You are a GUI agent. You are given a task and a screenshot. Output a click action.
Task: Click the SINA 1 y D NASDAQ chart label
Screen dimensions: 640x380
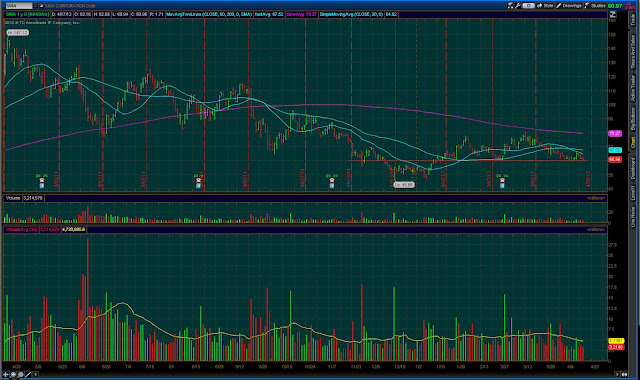(27, 14)
